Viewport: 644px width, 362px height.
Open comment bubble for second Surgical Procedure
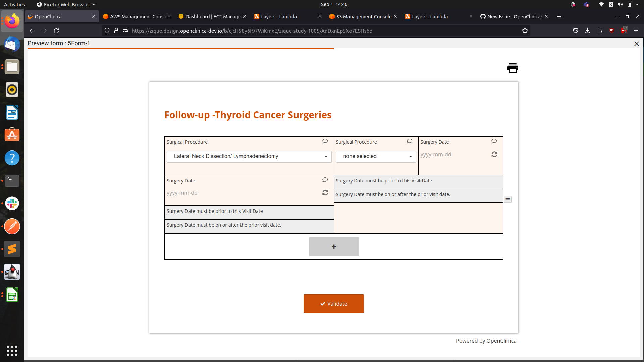point(409,141)
